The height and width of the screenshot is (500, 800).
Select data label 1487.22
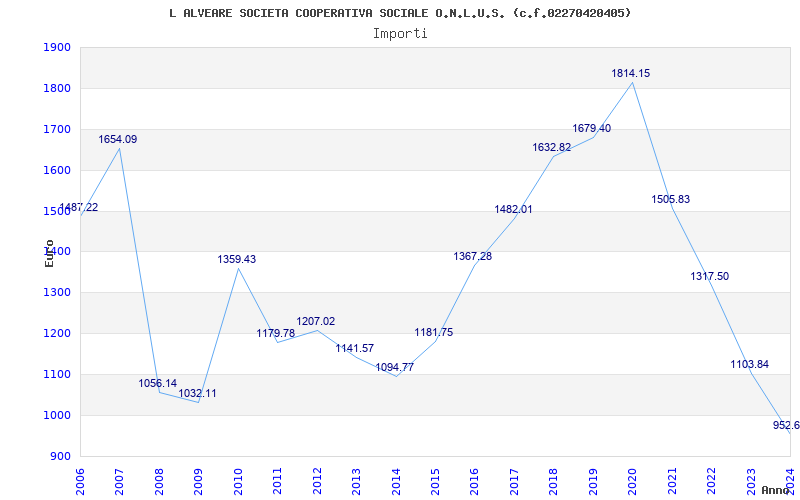pyautogui.click(x=79, y=208)
